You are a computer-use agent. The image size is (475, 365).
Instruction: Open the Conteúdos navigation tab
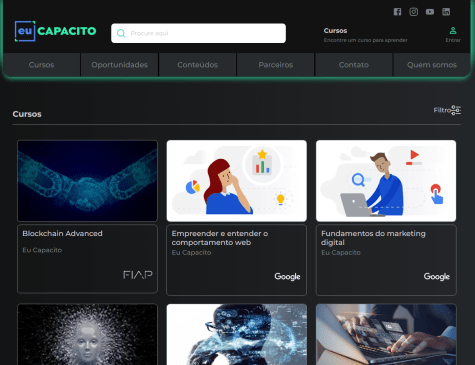click(x=198, y=65)
